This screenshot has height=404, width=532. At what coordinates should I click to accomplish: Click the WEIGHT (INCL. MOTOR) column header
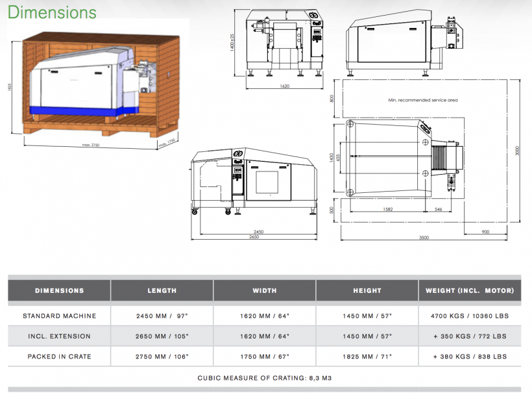tap(470, 290)
